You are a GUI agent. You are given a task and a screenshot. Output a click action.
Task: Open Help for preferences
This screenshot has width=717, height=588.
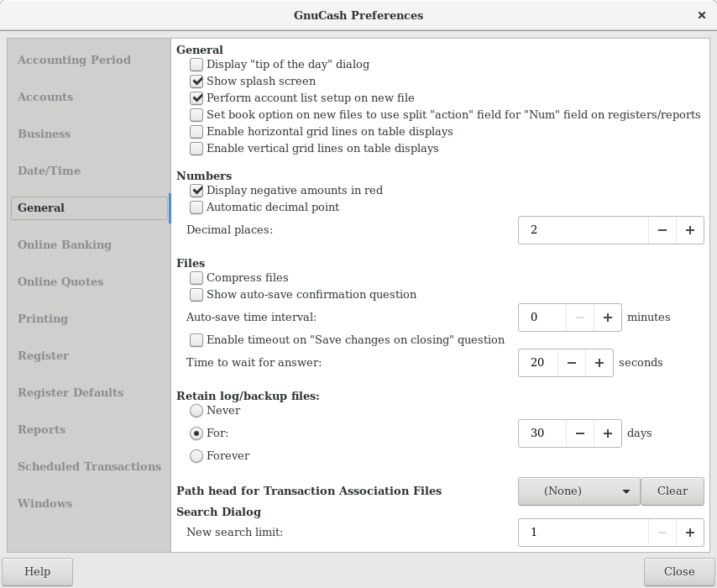tap(38, 571)
